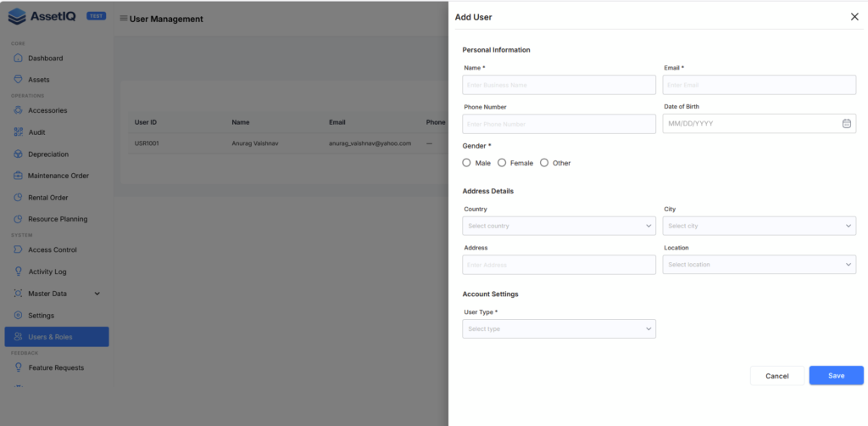Click the Activity Log lightbulb icon
The width and height of the screenshot is (868, 426).
[x=18, y=272]
